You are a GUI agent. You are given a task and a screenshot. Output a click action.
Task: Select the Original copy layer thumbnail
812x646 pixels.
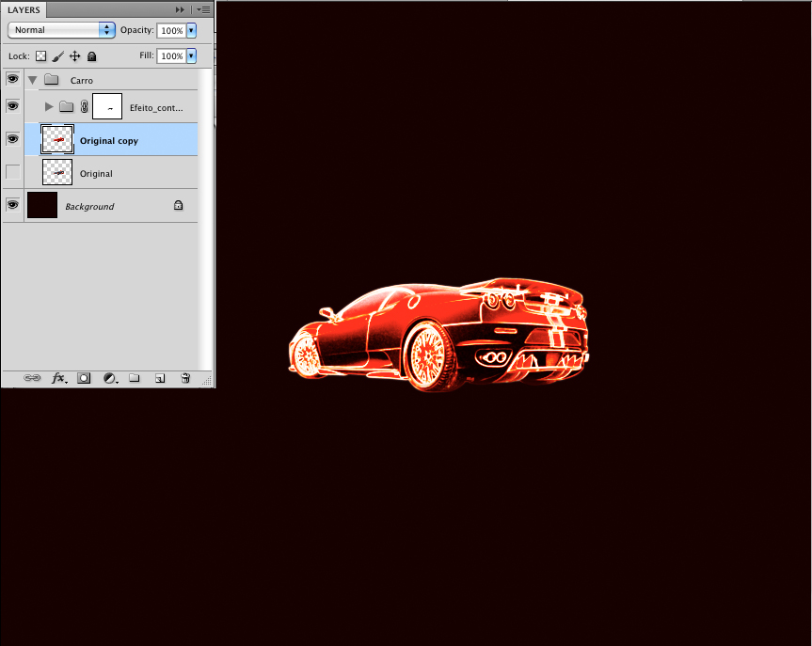click(x=57, y=139)
